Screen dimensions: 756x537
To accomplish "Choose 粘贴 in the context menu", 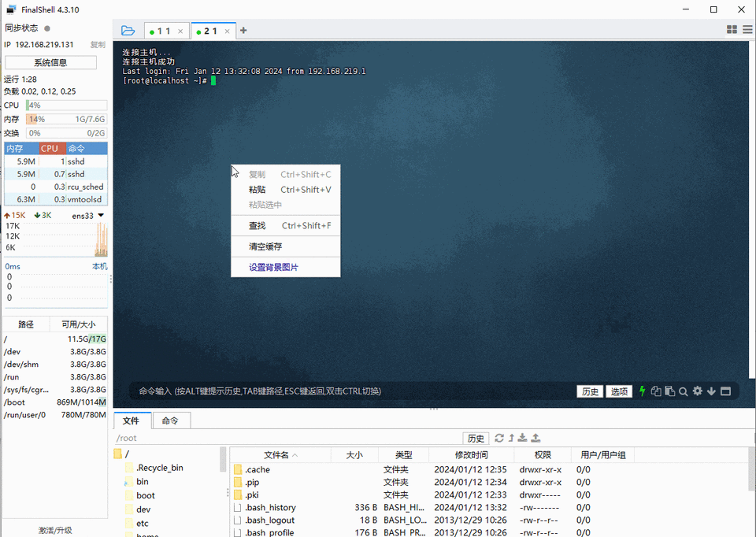I will point(285,190).
